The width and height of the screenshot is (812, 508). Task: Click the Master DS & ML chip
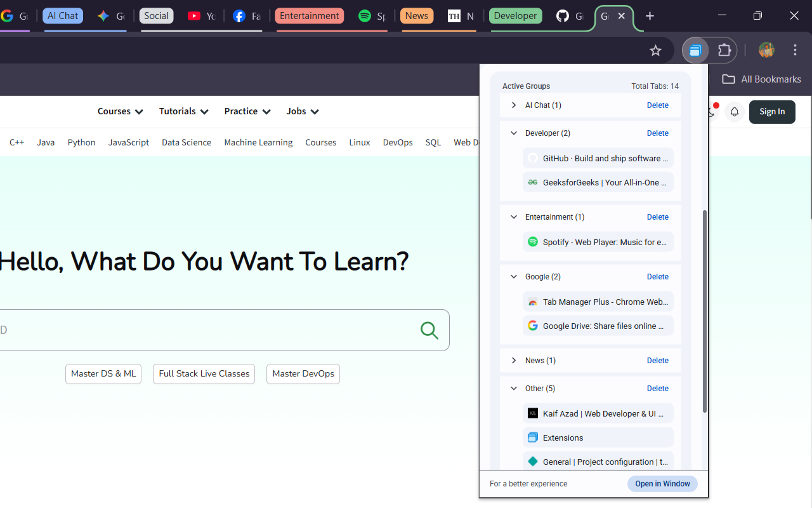click(103, 374)
